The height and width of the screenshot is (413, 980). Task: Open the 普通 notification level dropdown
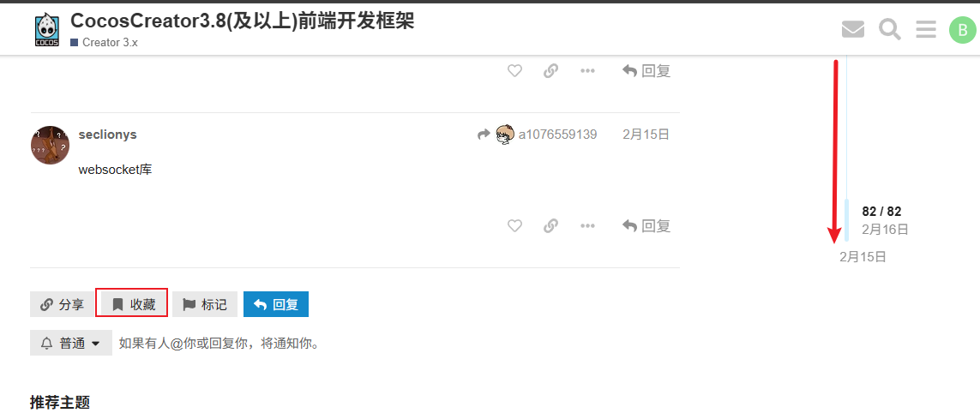pyautogui.click(x=71, y=343)
